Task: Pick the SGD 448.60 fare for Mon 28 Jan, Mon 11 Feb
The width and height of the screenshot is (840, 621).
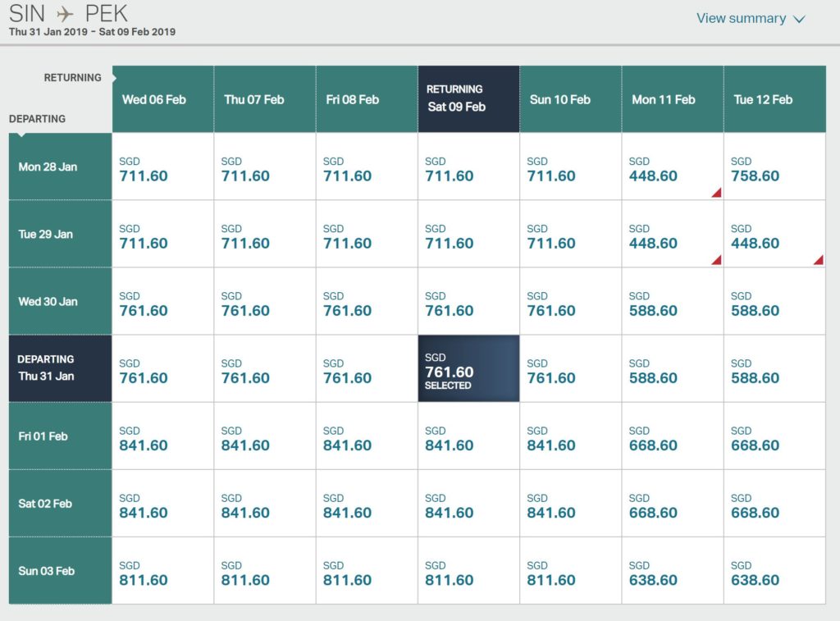Action: tap(672, 167)
